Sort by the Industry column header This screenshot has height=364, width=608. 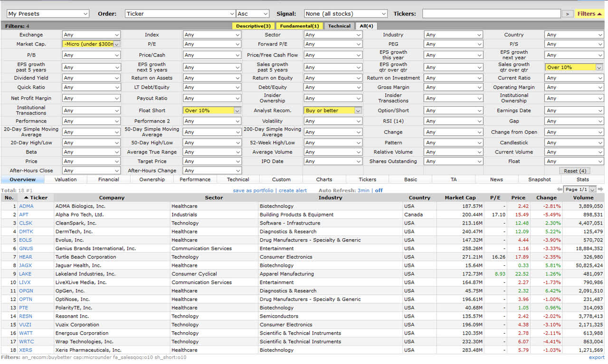(x=331, y=197)
